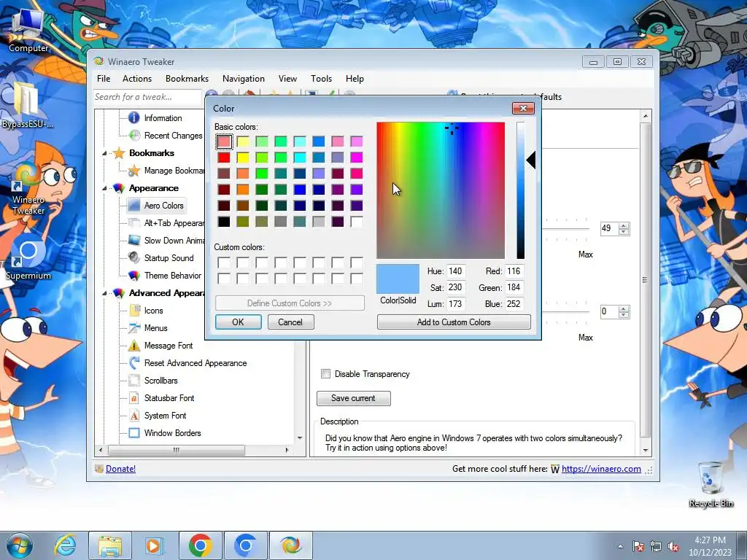The height and width of the screenshot is (560, 747).
Task: Open Google Chrome from the taskbar
Action: point(200,545)
